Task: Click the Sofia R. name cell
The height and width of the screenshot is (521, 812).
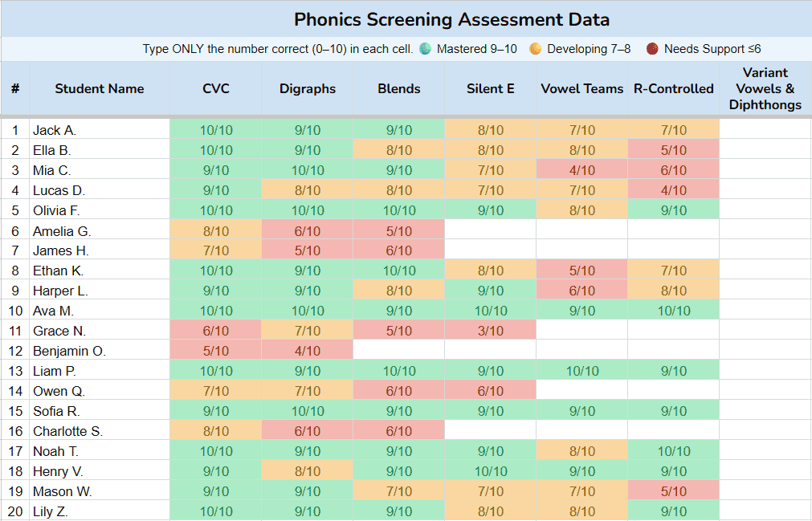Action: point(100,411)
